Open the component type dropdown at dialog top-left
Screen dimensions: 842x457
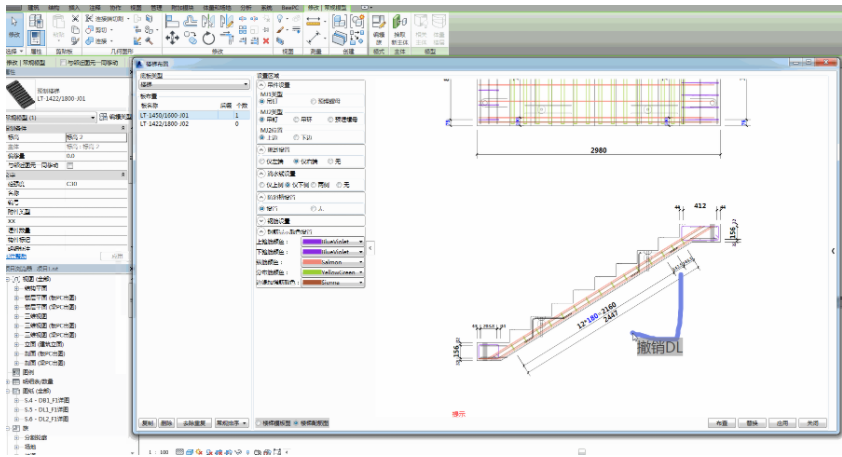(x=193, y=86)
